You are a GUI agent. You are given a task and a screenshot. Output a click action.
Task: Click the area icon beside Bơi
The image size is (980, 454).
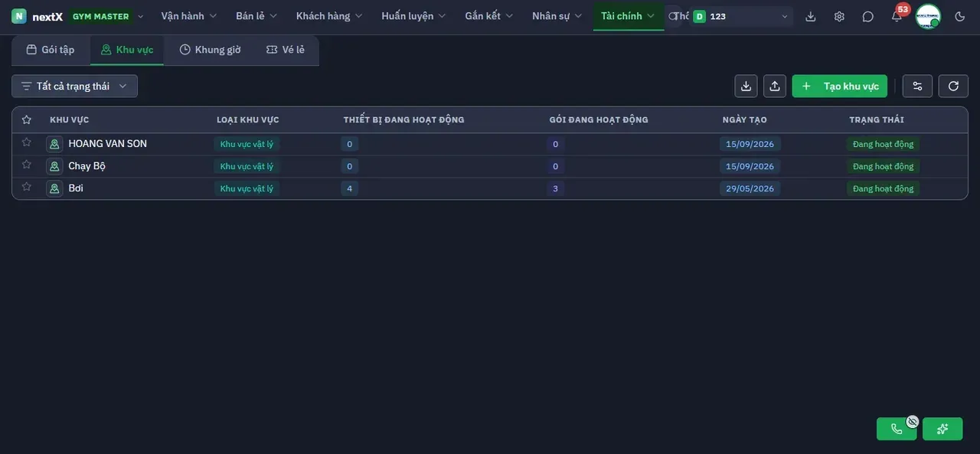54,188
